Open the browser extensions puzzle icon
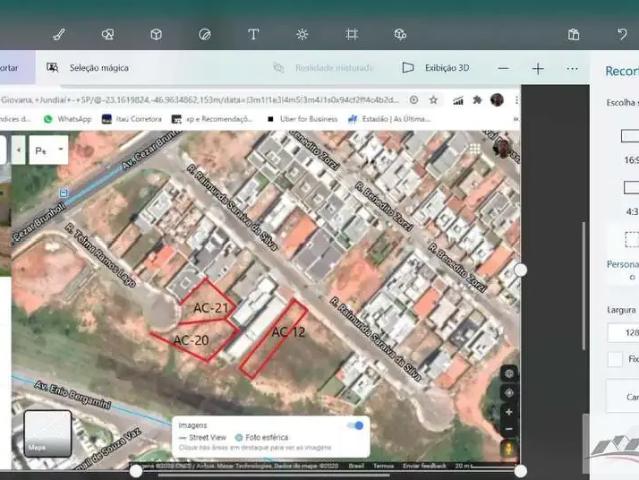Image resolution: width=639 pixels, height=480 pixels. coord(477,100)
